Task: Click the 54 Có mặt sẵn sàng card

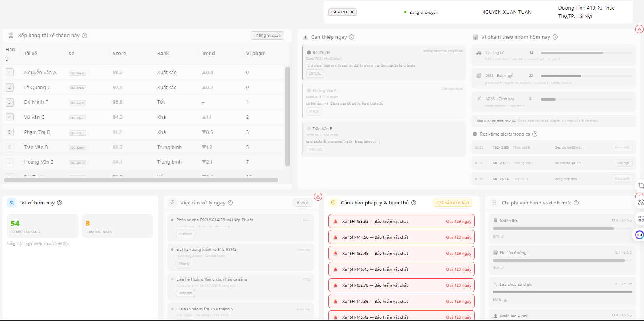Action: coord(43,226)
